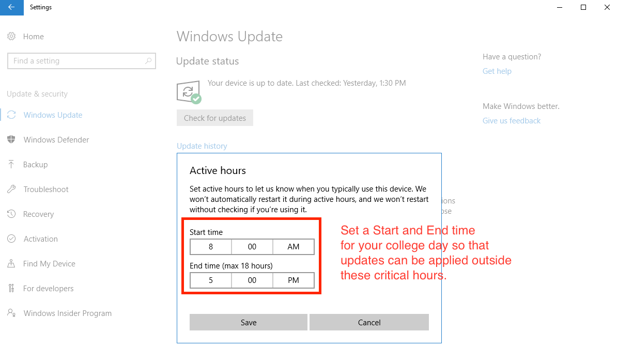Screen dimensions: 617x364
Task: Click the search magnifier in Find a setting
Action: [x=148, y=61]
